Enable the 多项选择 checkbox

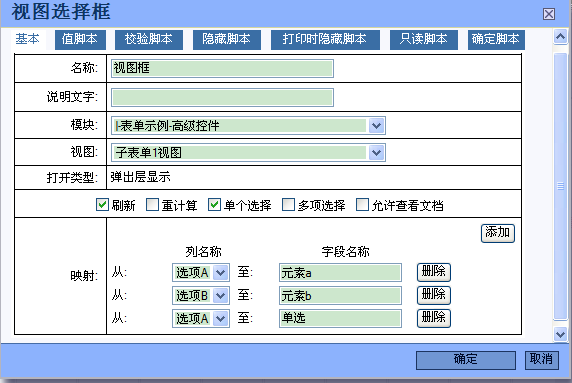point(288,205)
